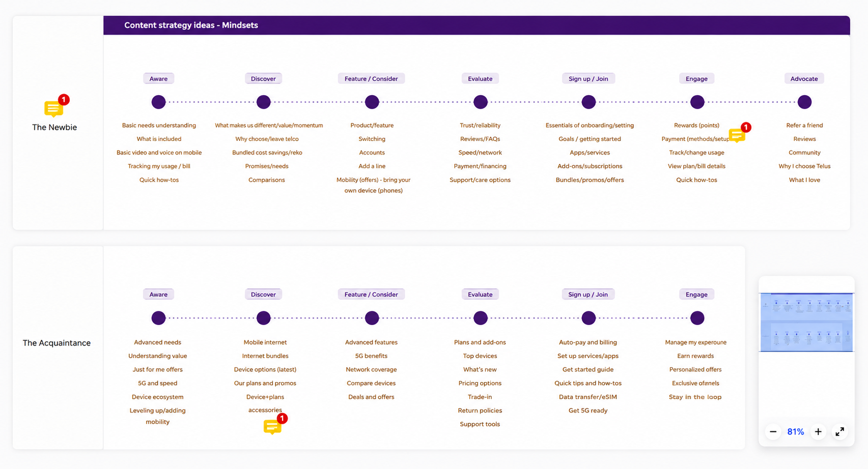Select the Acquaintance Feature / Consider label

371,295
